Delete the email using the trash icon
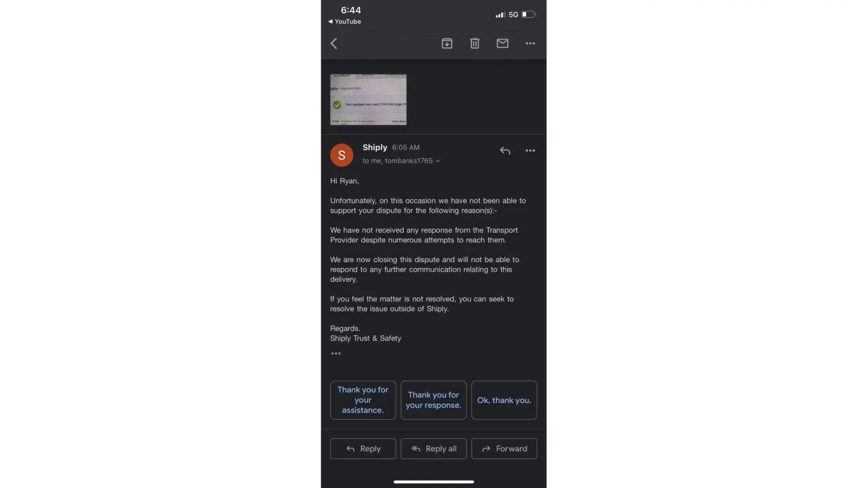This screenshot has width=868, height=488. click(475, 43)
